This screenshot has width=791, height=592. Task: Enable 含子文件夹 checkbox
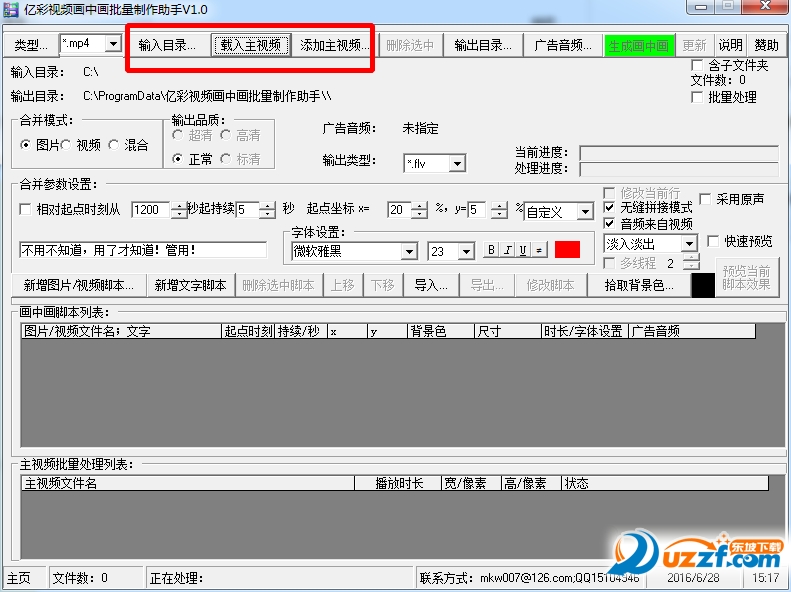[x=729, y=66]
